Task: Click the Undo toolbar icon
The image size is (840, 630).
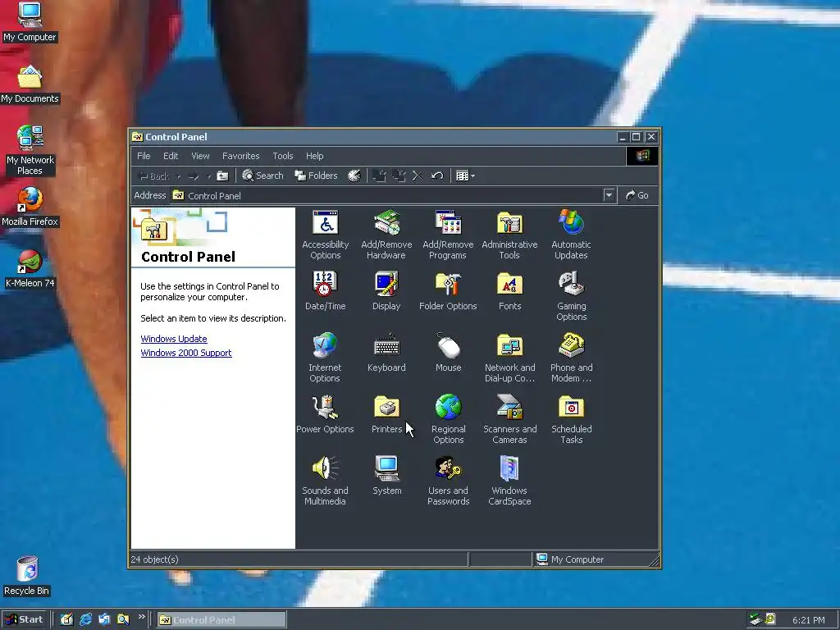Action: 437,176
